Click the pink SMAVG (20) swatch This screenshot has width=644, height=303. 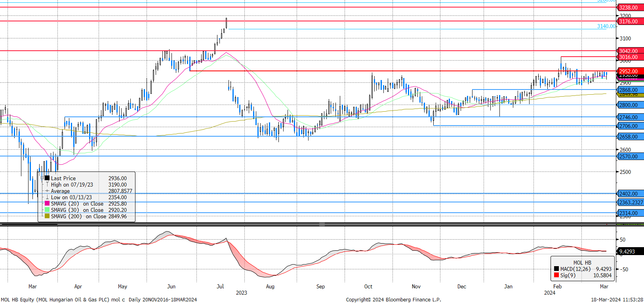47,204
